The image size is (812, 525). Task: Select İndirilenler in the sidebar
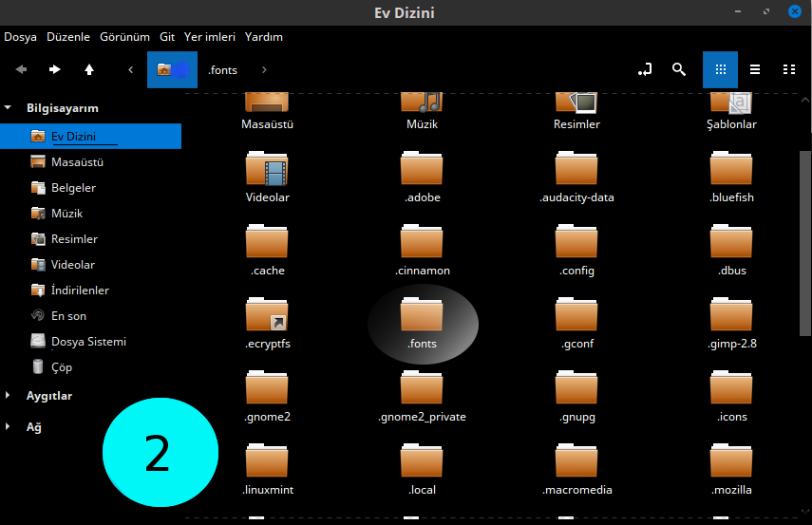[90, 290]
